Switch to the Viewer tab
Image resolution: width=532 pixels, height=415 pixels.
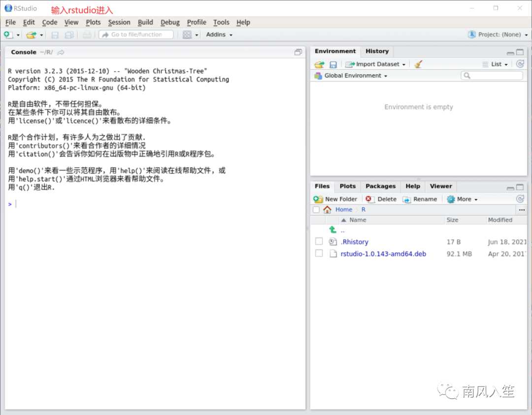[x=441, y=186]
